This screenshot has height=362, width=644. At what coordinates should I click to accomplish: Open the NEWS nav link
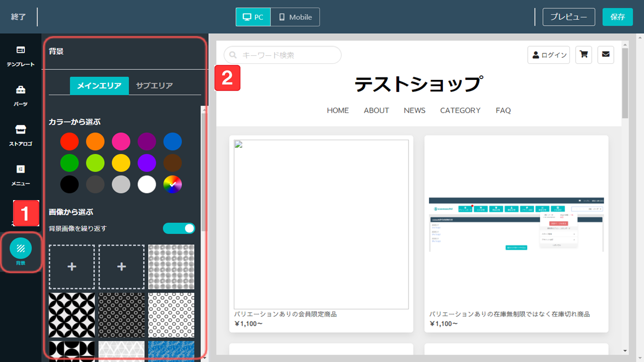tap(415, 110)
